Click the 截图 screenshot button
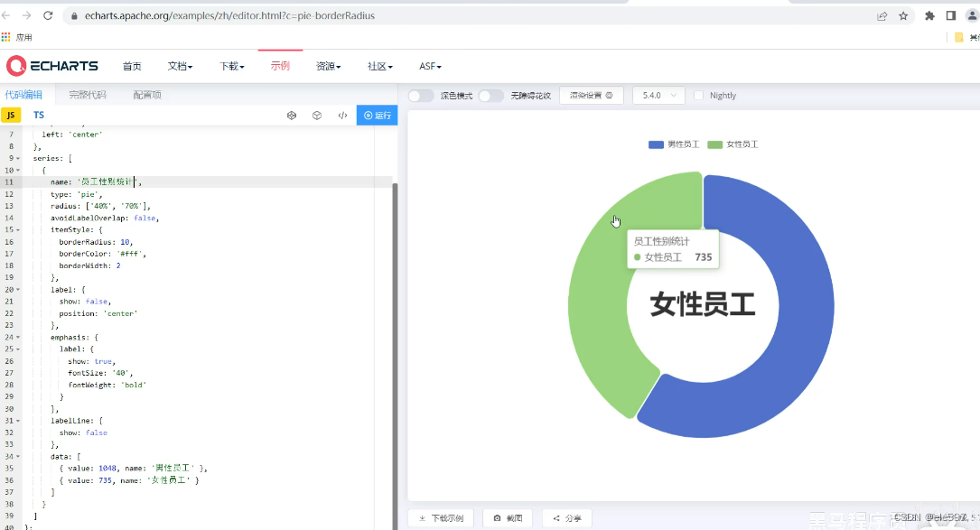Viewport: 980px width, 530px height. click(x=508, y=518)
